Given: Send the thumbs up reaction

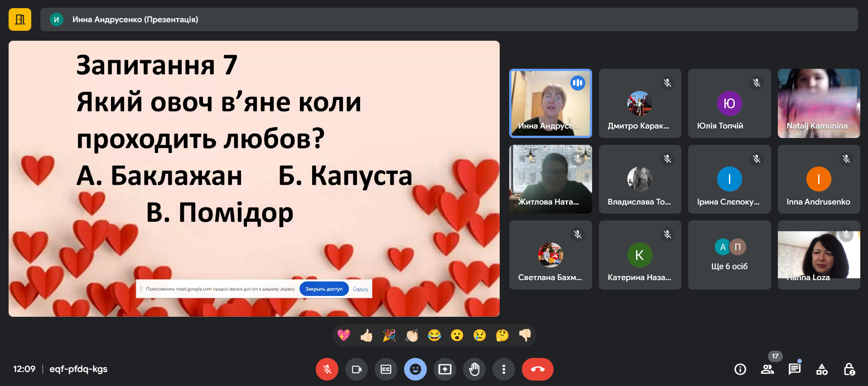Looking at the screenshot, I should [x=366, y=335].
